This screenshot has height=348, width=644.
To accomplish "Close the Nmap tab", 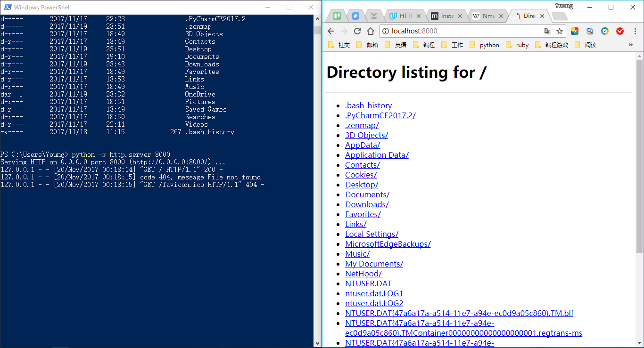I will point(501,16).
